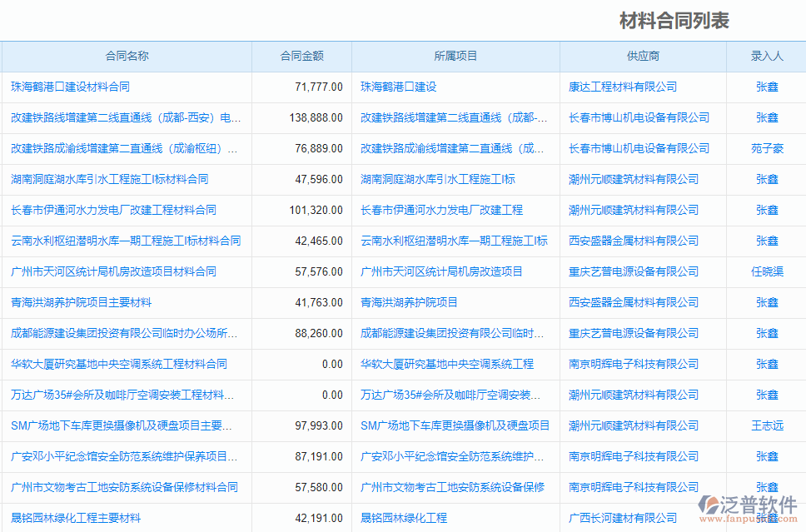Click the 合同名称 column header
806x532 pixels.
127,56
